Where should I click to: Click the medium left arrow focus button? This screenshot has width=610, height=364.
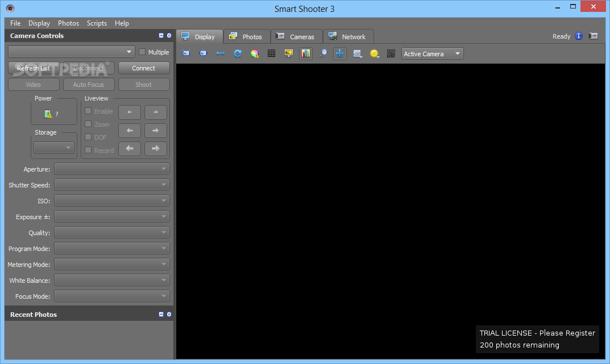[130, 130]
